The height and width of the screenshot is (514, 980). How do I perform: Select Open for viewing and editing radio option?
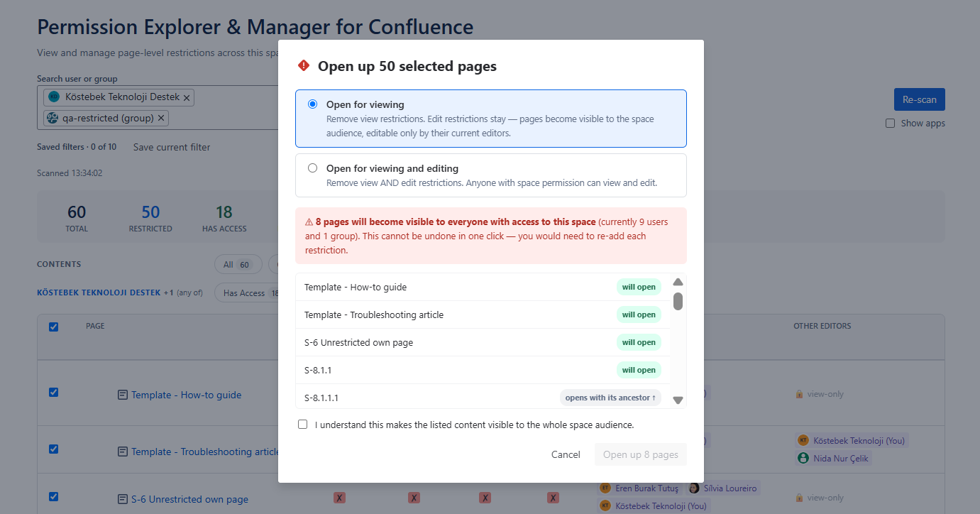[312, 168]
